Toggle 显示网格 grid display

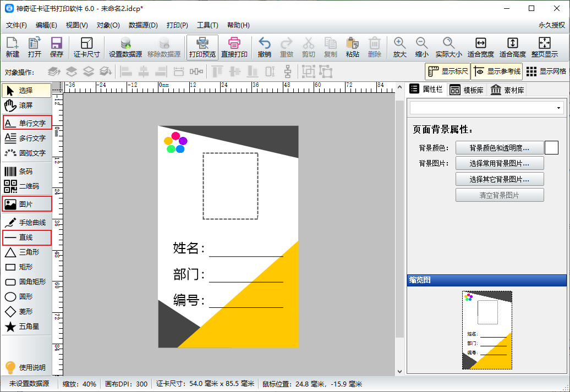[546, 71]
